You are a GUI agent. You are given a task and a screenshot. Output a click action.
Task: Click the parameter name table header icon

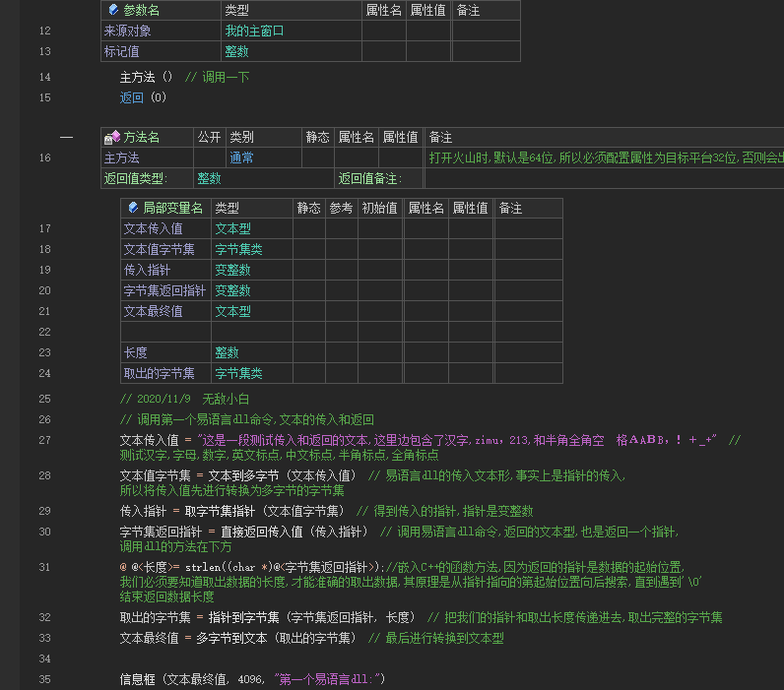tap(113, 11)
